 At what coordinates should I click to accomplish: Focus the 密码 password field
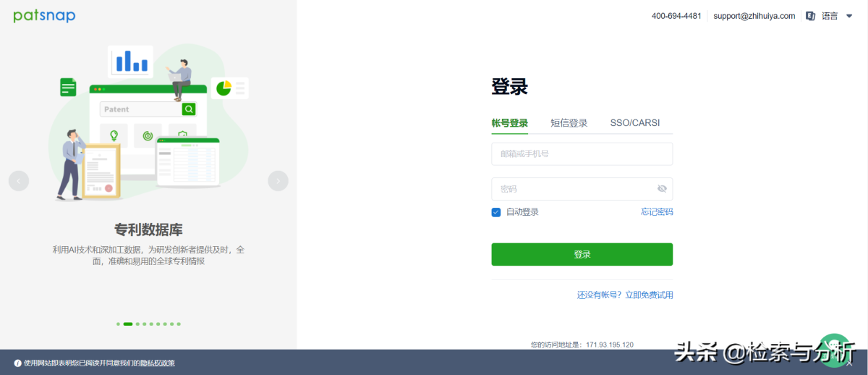pos(582,189)
